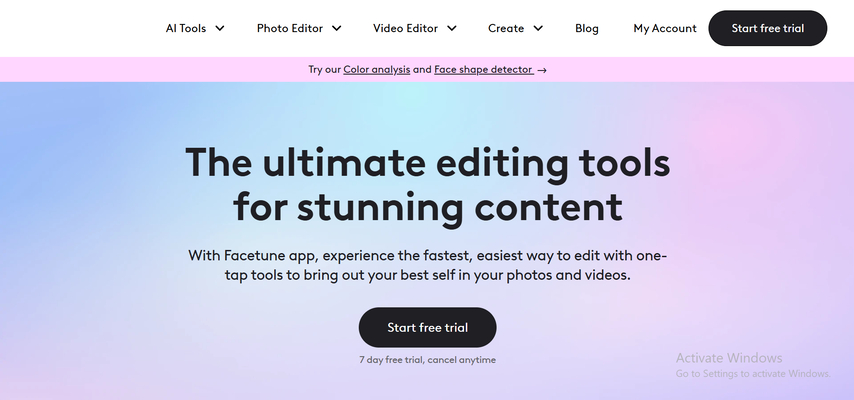854x400 pixels.
Task: Go to the Blog page
Action: [x=587, y=28]
